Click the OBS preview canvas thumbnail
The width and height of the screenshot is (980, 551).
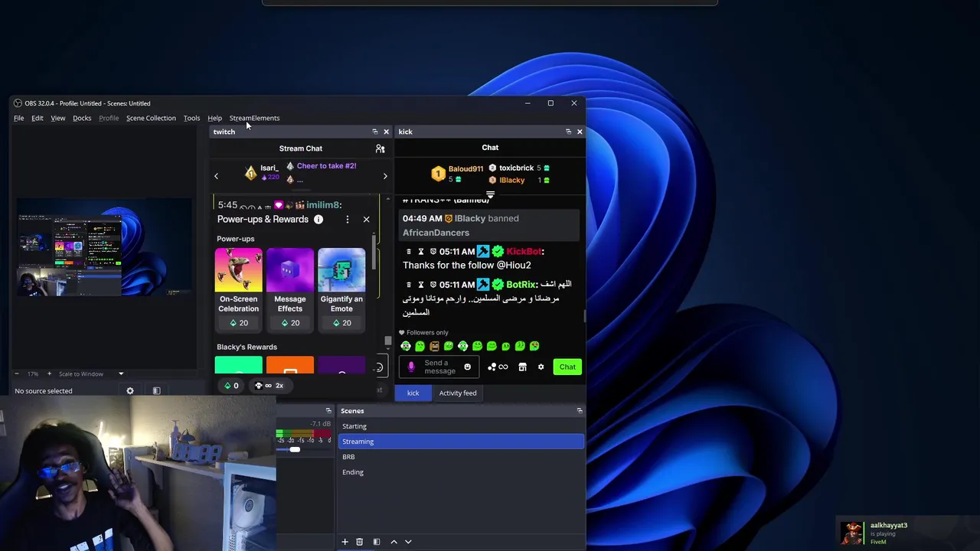[105, 247]
